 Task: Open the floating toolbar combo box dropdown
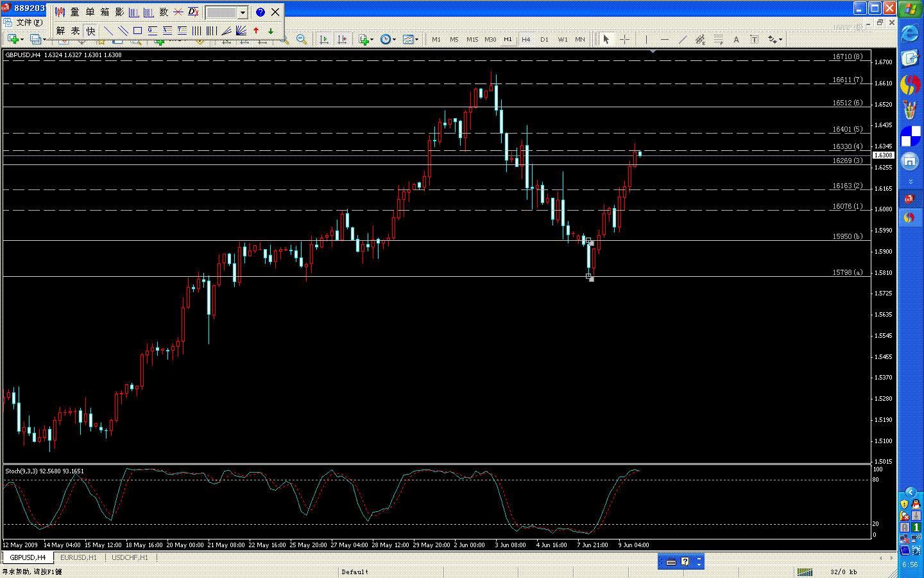tap(243, 12)
